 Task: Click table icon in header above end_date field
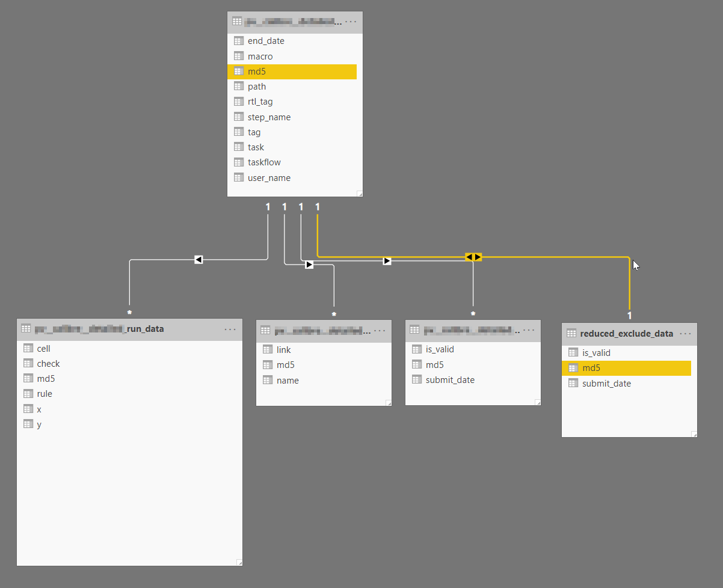click(x=237, y=22)
